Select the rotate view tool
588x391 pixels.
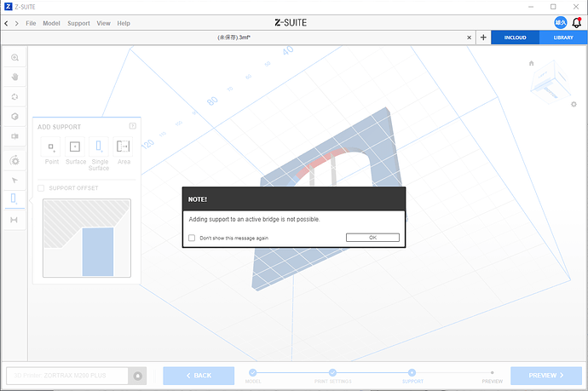pos(14,97)
